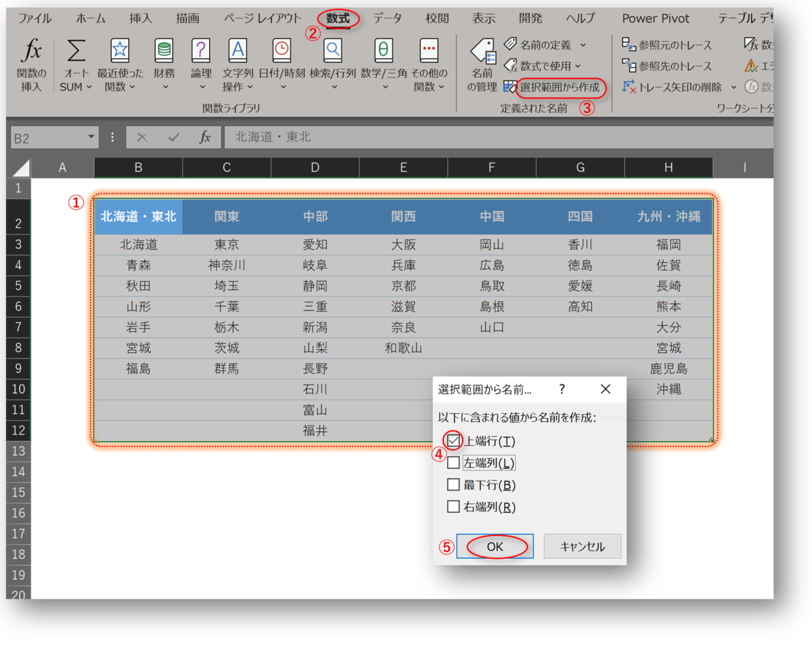The width and height of the screenshot is (812, 646).
Task: Enable the 右端列(R) checkbox
Action: point(454,507)
